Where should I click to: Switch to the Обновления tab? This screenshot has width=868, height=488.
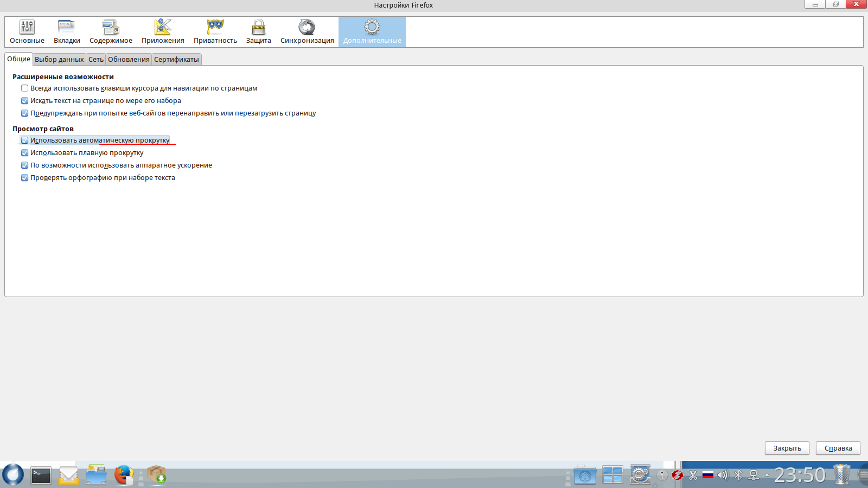pyautogui.click(x=129, y=60)
